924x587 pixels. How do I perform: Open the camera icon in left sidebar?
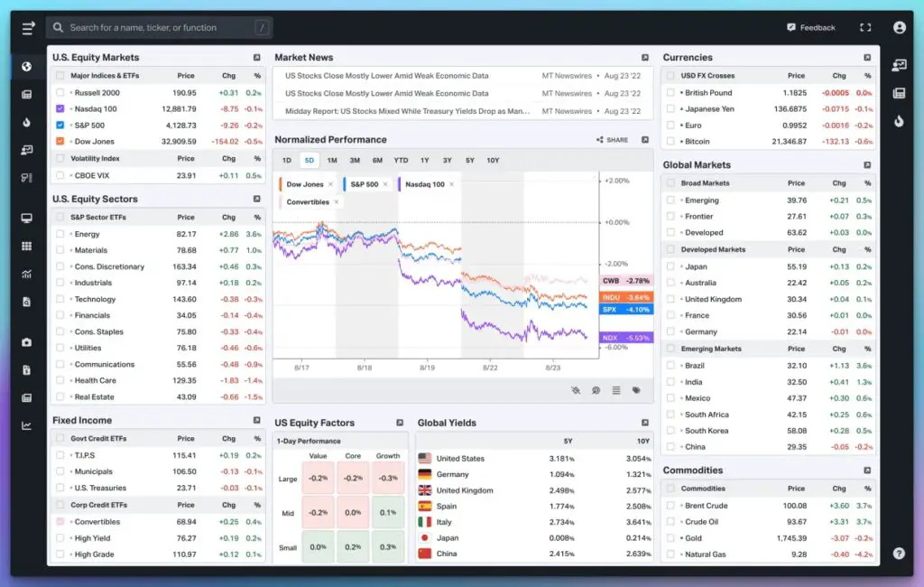[x=27, y=342]
